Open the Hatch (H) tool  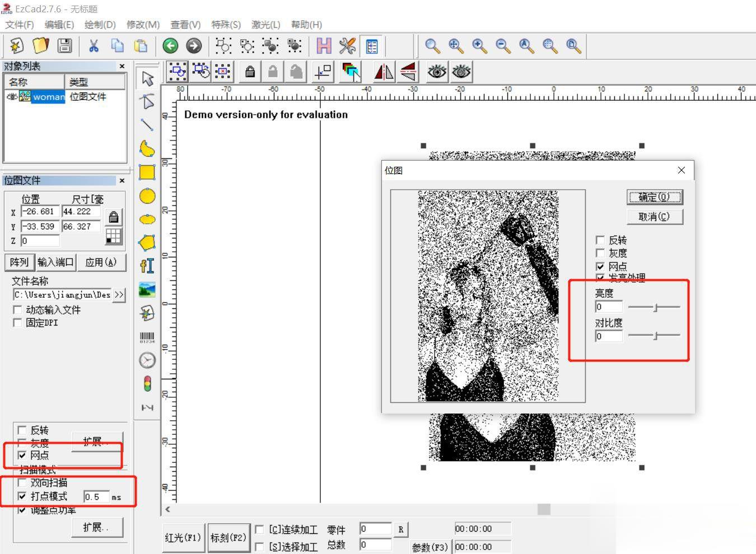click(x=324, y=45)
